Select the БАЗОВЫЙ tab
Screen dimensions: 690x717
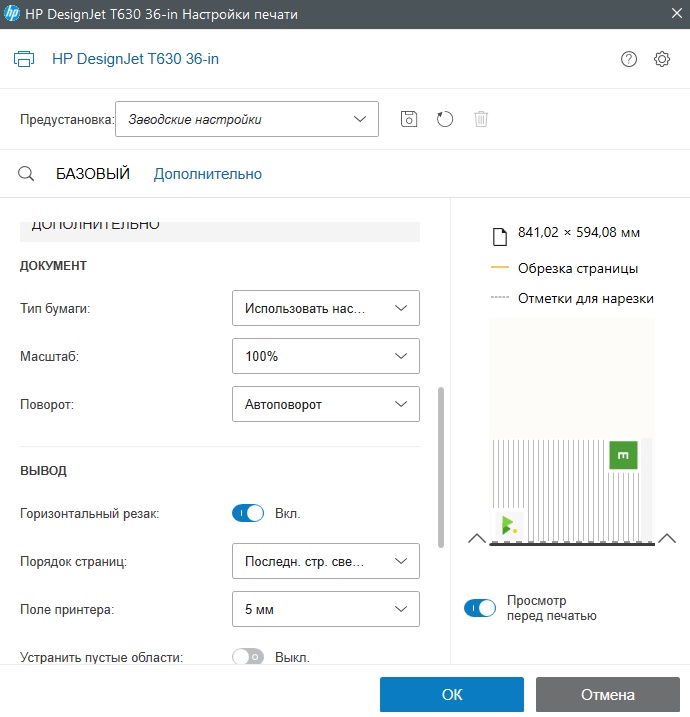(93, 174)
